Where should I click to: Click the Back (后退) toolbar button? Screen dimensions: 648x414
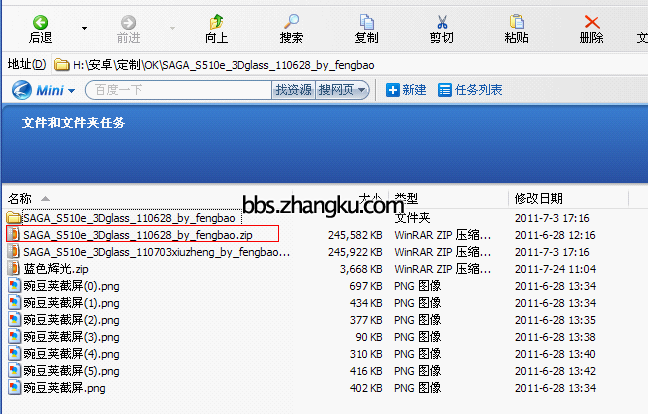40,29
